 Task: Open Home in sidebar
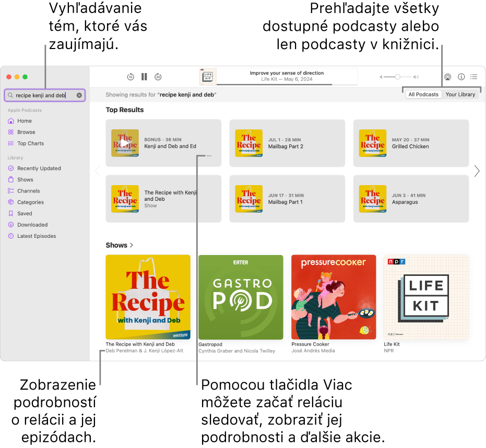click(x=25, y=121)
